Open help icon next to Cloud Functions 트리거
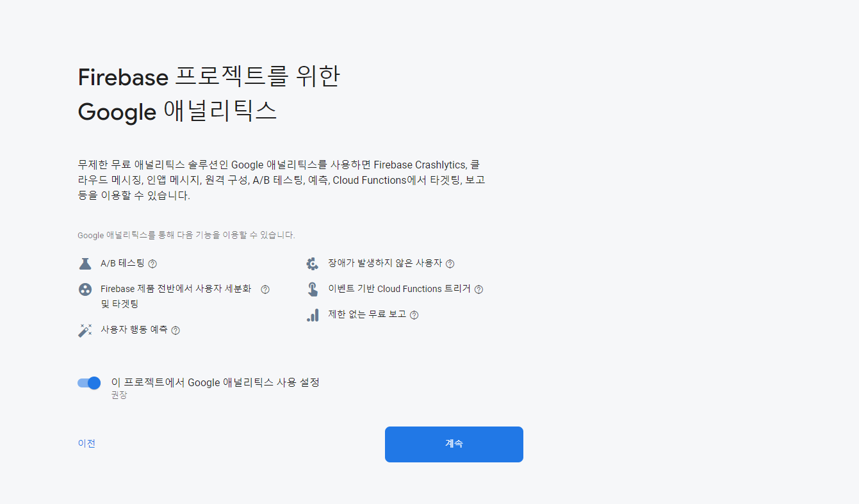This screenshot has width=859, height=504. [x=479, y=289]
